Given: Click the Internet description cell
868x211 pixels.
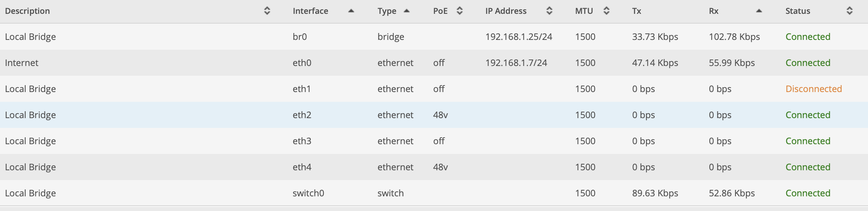Looking at the screenshot, I should [22, 63].
